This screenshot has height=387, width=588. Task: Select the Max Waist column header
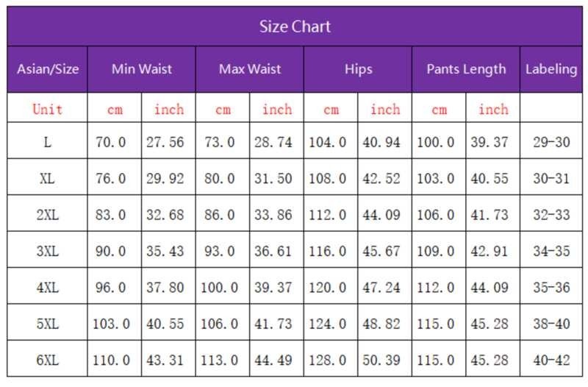(250, 70)
